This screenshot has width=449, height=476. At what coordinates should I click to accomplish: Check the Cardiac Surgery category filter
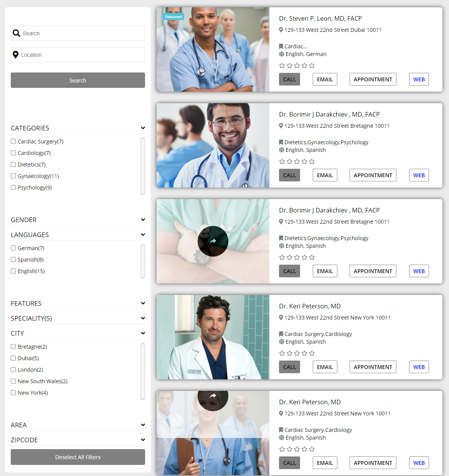[13, 142]
